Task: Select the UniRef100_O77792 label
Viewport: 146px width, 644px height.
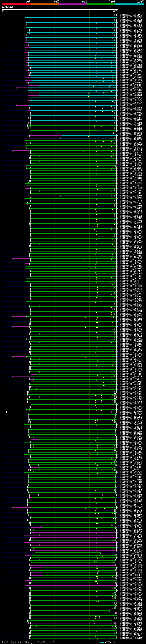Action: [x=131, y=259]
